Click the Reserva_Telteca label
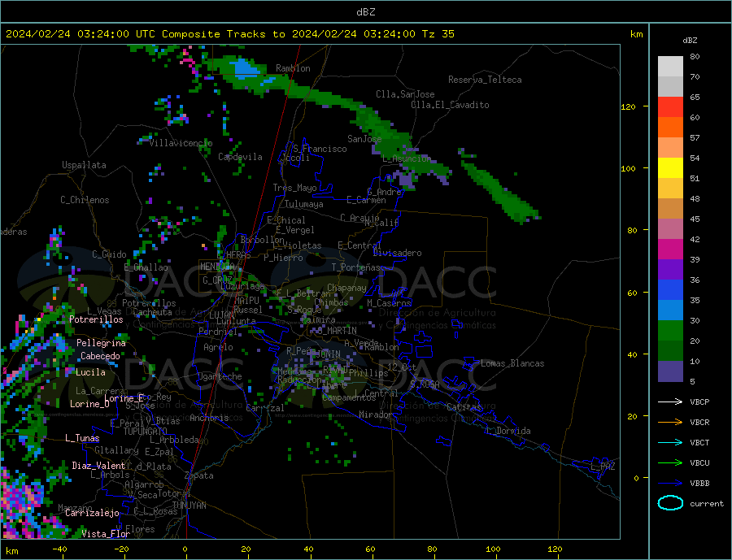This screenshot has height=560, width=732. (485, 80)
